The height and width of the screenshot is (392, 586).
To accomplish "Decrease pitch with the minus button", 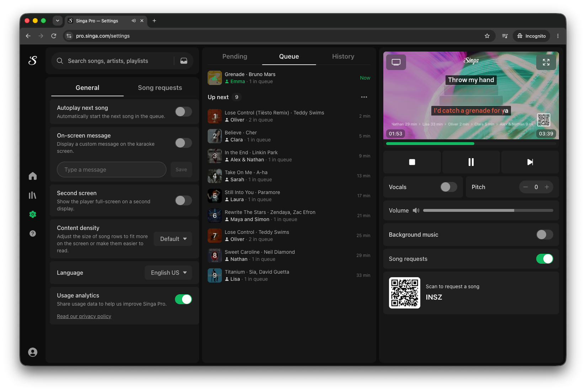I will tap(526, 187).
